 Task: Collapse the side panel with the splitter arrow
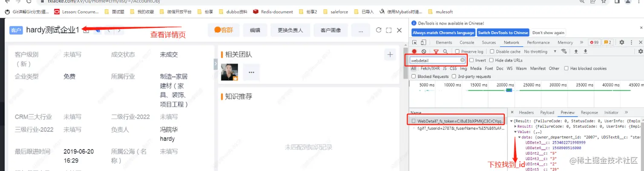(x=216, y=64)
